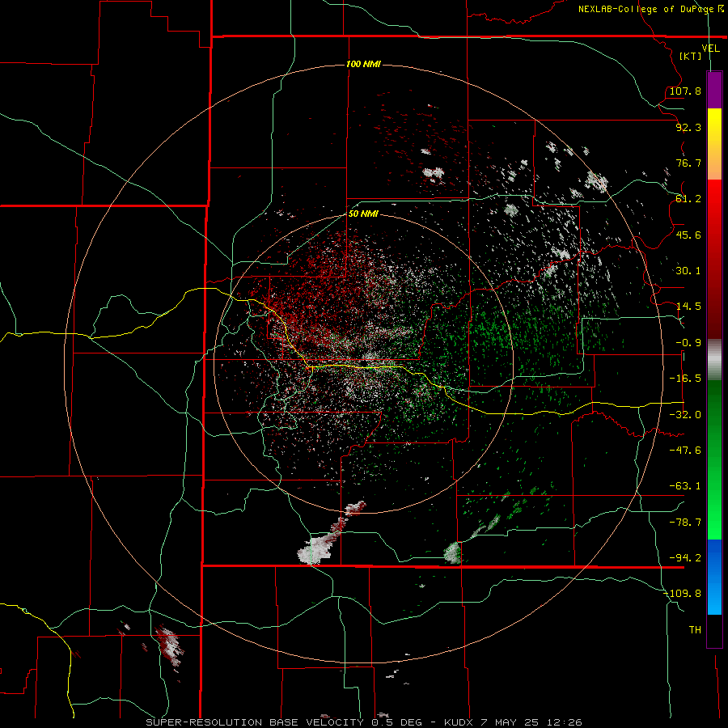Image resolution: width=728 pixels, height=728 pixels.
Task: Select the -32.0 velocity scale value
Action: point(685,415)
